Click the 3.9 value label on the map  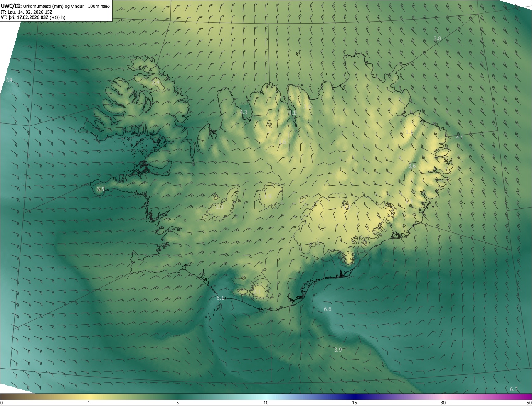point(338,350)
